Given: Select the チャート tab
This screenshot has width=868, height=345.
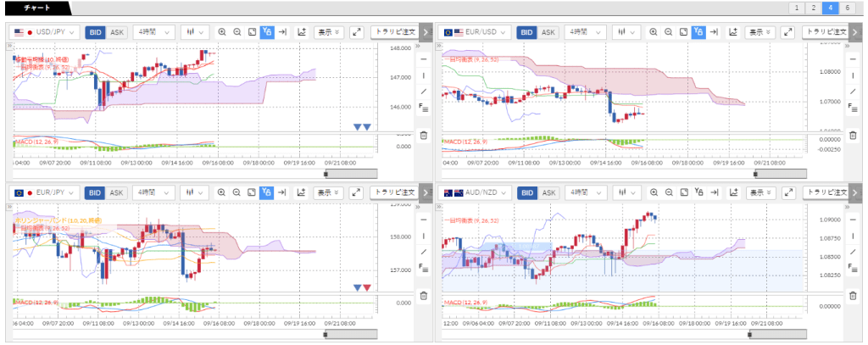Looking at the screenshot, I should (x=36, y=8).
